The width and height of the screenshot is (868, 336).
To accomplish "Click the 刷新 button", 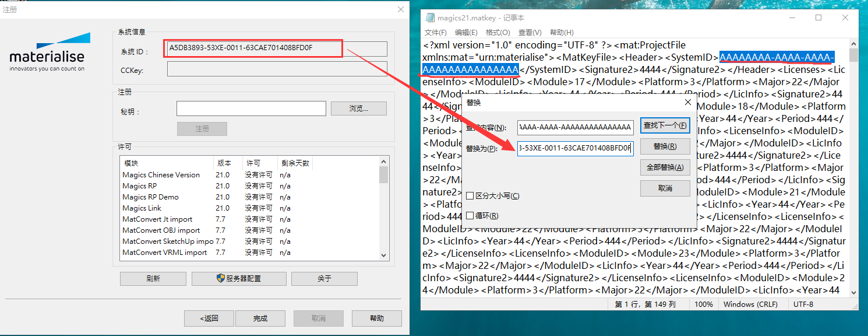I will tap(153, 279).
